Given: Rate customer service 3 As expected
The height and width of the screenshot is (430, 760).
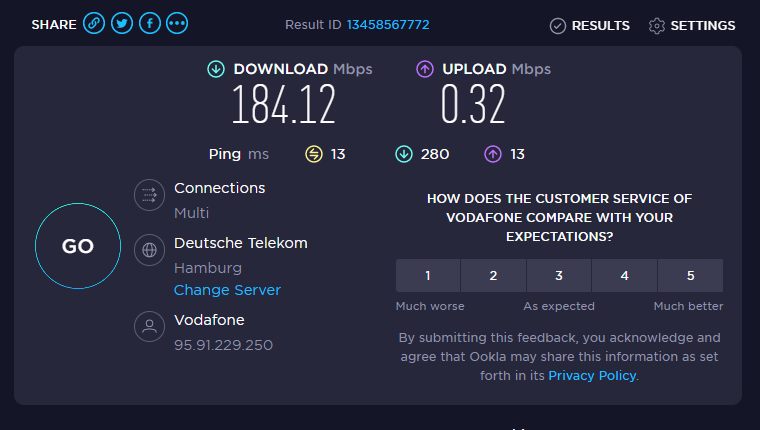Looking at the screenshot, I should [559, 275].
